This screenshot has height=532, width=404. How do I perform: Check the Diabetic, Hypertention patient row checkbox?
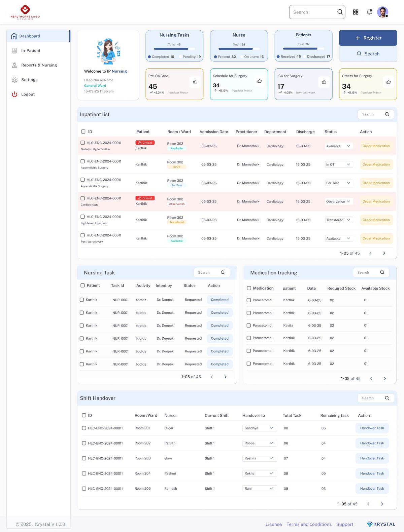tap(82, 143)
